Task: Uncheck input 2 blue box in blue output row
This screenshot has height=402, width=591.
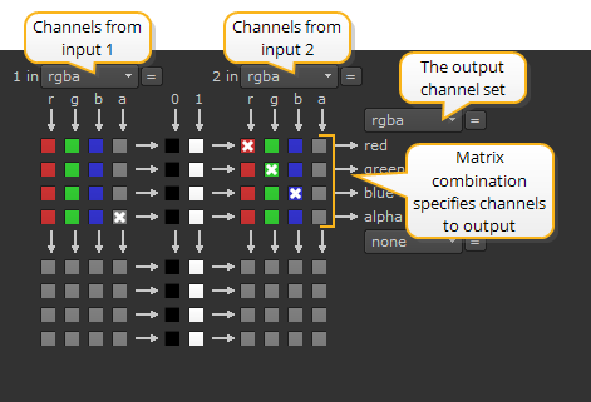Action: (x=296, y=193)
